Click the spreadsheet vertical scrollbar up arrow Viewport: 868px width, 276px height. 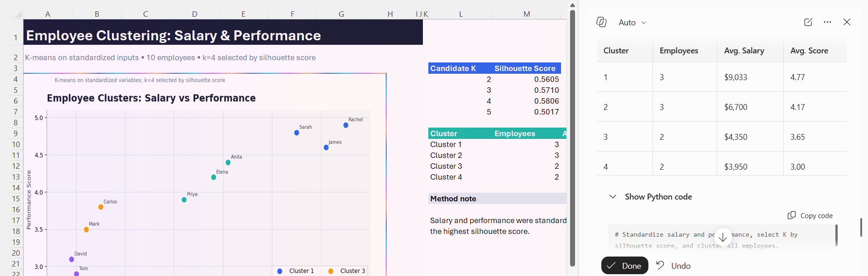coord(572,5)
